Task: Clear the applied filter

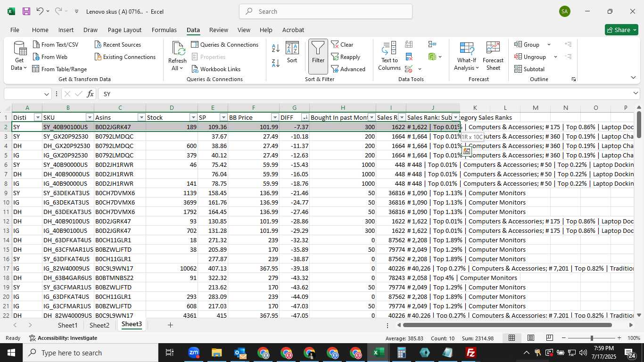Action: tap(342, 45)
